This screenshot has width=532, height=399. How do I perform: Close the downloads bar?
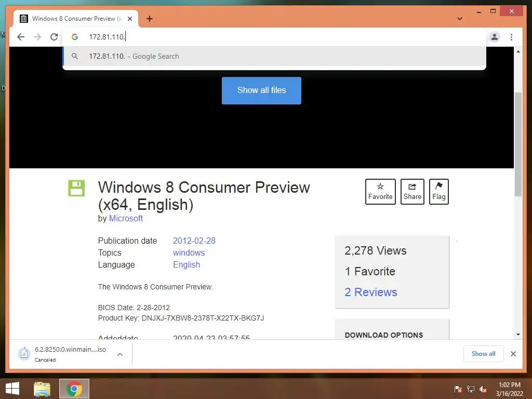coord(513,354)
